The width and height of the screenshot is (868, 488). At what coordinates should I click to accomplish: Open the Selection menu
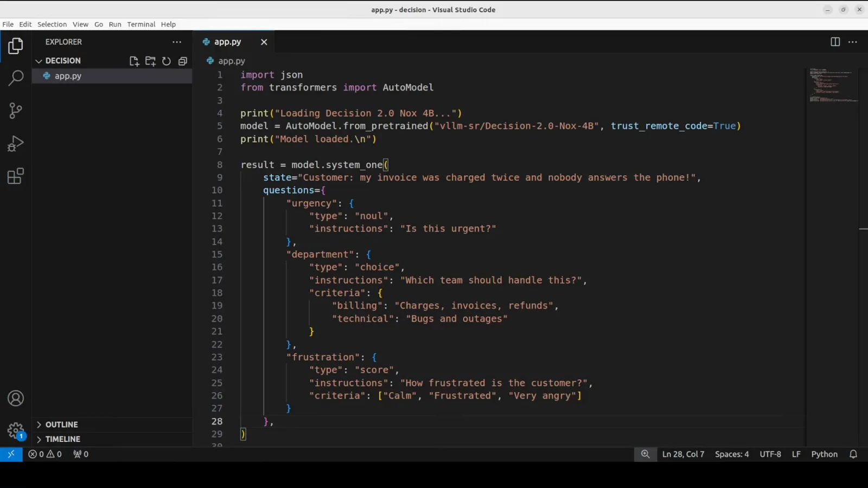[x=52, y=24]
